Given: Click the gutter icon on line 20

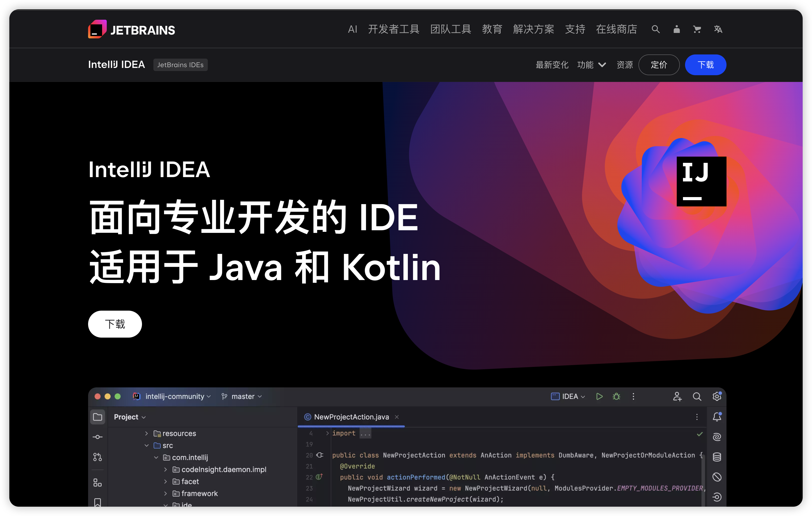Looking at the screenshot, I should click(x=320, y=455).
